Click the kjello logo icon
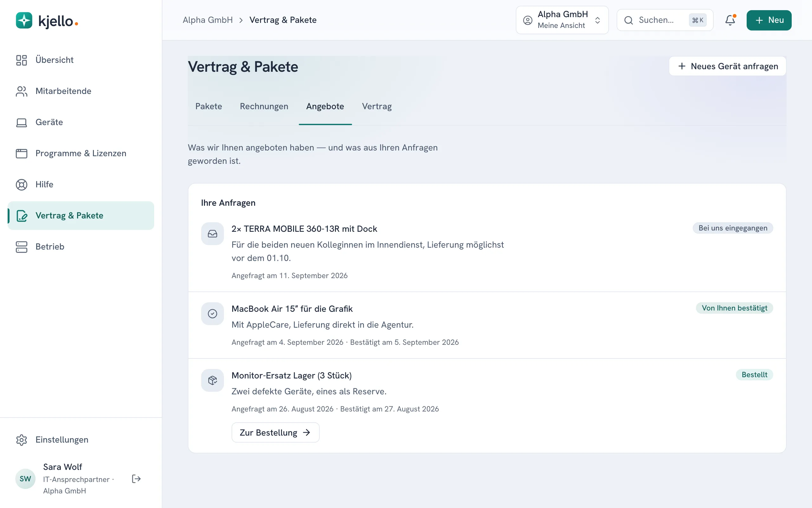 coord(24,21)
